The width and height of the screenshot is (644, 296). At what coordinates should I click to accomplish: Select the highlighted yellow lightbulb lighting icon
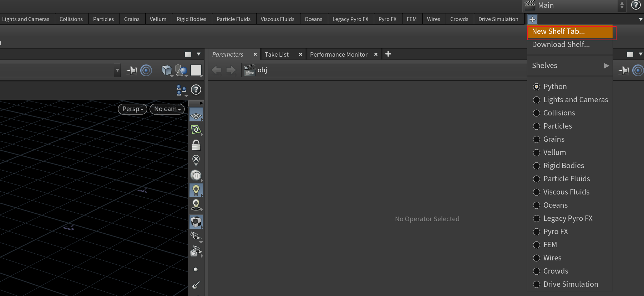pyautogui.click(x=196, y=190)
